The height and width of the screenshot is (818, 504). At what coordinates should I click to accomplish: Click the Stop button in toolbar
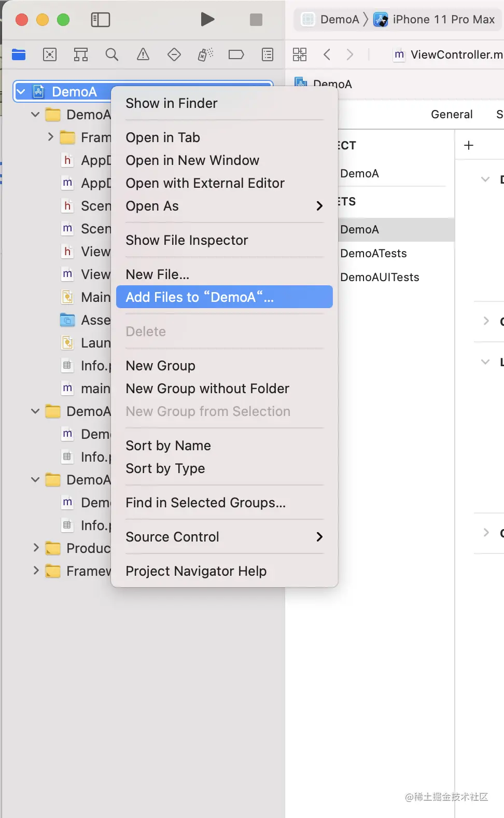[x=256, y=20]
